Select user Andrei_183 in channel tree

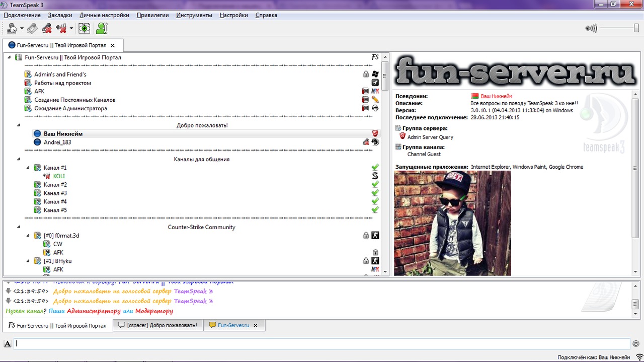coord(57,142)
